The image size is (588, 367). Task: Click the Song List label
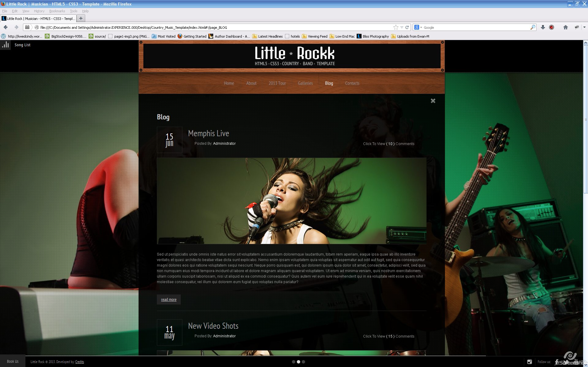coord(22,45)
